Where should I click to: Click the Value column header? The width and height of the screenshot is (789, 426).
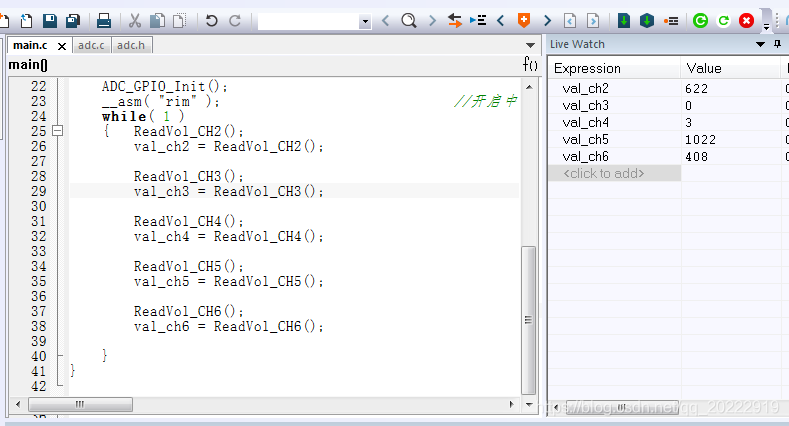pyautogui.click(x=731, y=68)
